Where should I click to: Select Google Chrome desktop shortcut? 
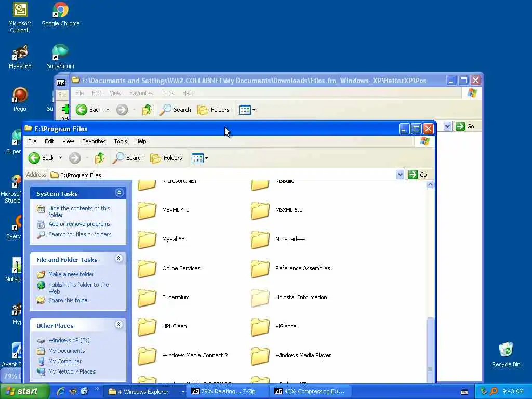coord(61,14)
